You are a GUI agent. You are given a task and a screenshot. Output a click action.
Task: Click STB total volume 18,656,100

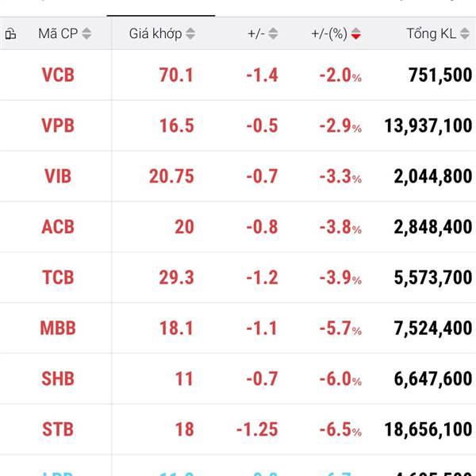(x=428, y=429)
